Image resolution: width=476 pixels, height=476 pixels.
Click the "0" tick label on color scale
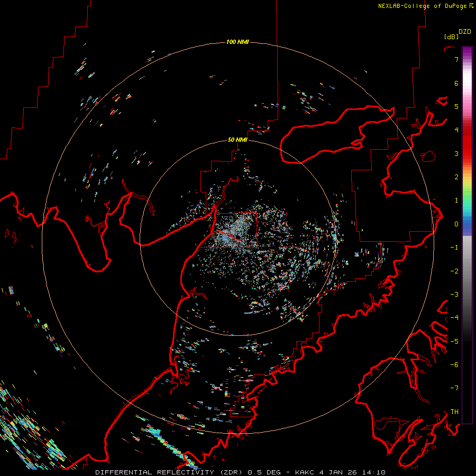click(456, 224)
